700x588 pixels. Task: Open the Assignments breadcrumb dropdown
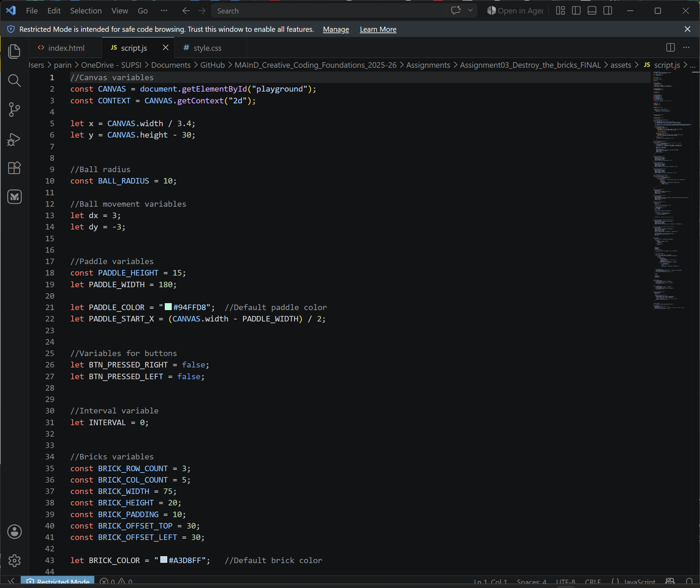coord(428,65)
